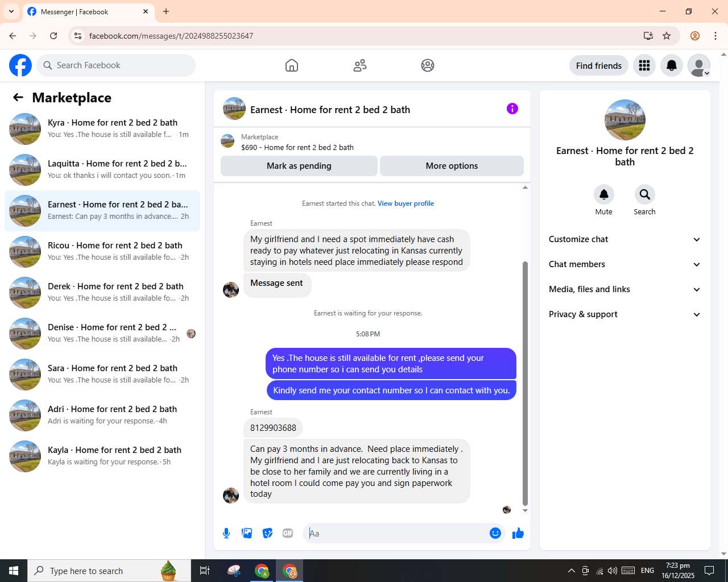Open conversation information purple icon
728x582 pixels.
(512, 109)
